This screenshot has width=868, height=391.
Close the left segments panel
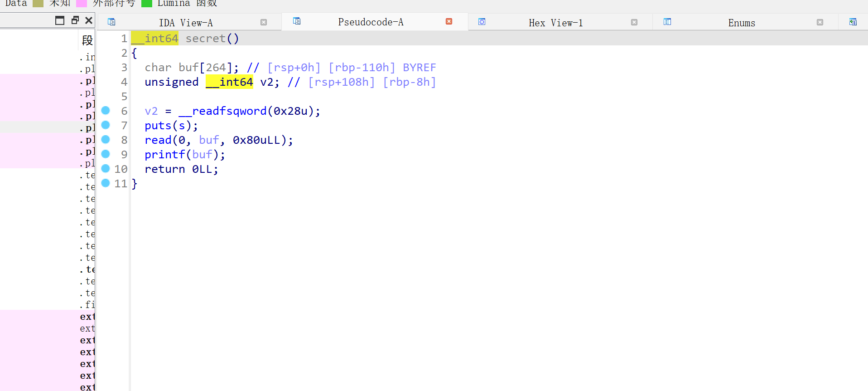click(89, 20)
